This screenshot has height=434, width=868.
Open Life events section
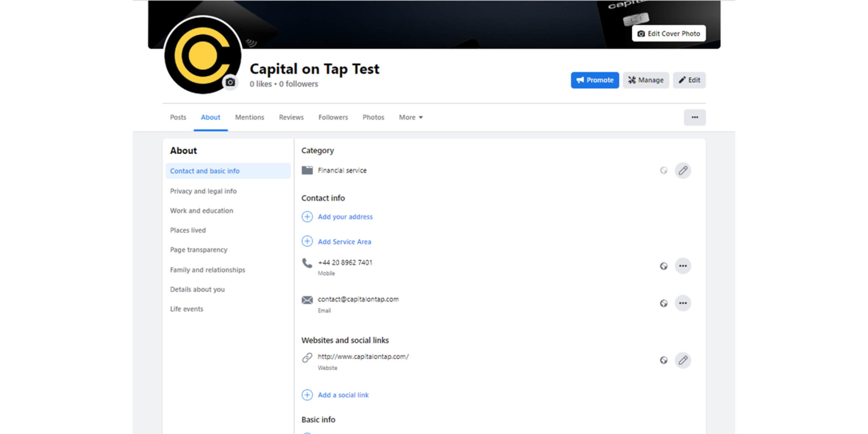187,309
